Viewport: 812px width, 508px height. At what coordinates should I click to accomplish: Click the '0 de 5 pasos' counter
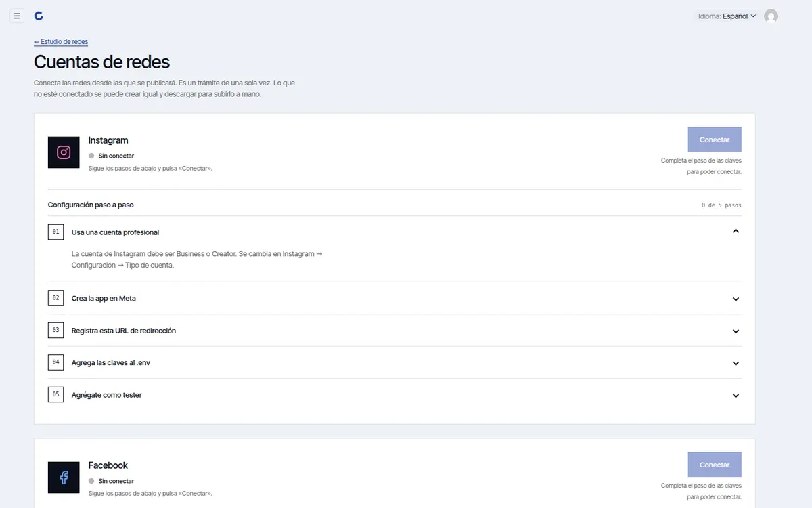point(721,205)
